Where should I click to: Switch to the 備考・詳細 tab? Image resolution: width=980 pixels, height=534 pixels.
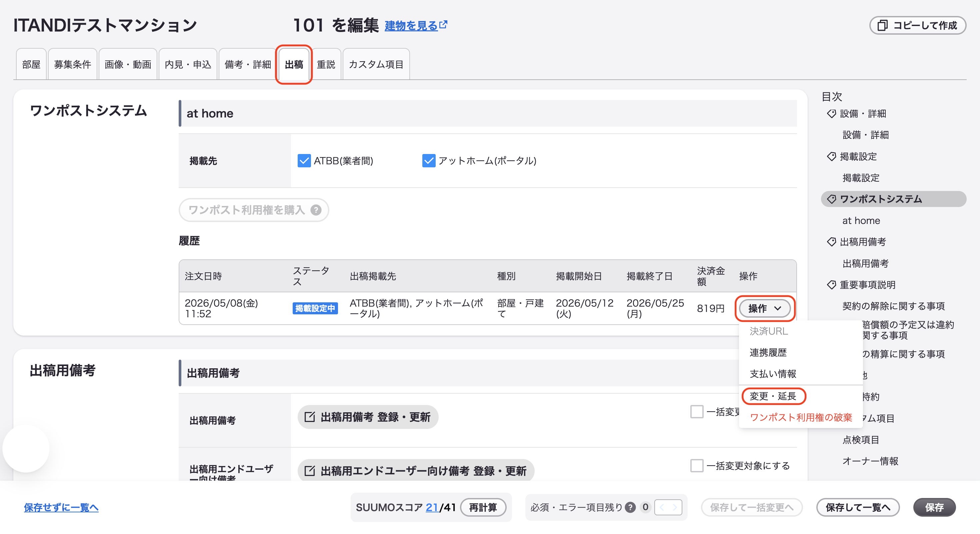pyautogui.click(x=248, y=64)
